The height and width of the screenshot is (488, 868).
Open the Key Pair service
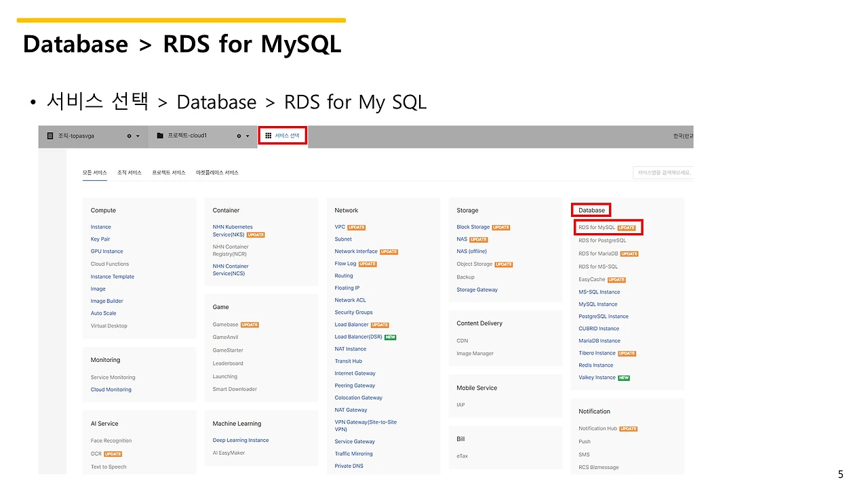coord(100,239)
